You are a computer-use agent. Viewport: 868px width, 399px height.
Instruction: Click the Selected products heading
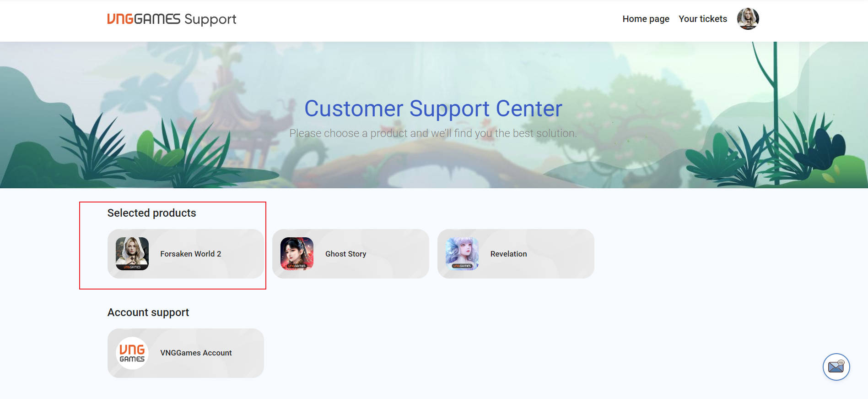click(151, 213)
